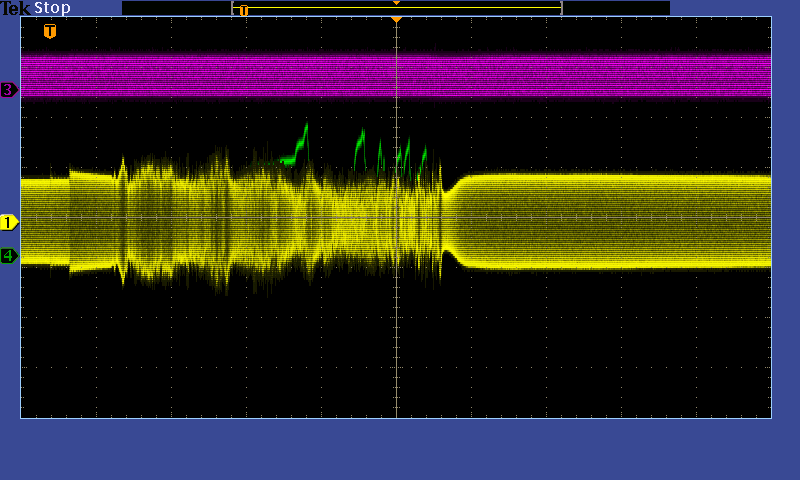Click the right bracket of the record view
Viewport: 800px width, 480px height.
(561, 8)
